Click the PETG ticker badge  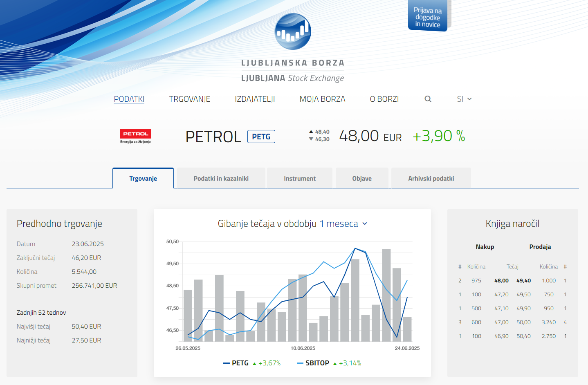pos(261,137)
